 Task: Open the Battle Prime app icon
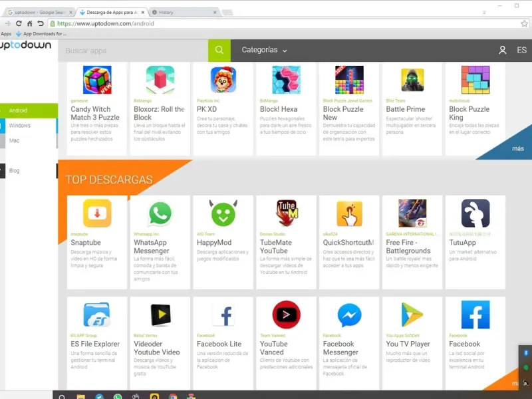coord(412,80)
